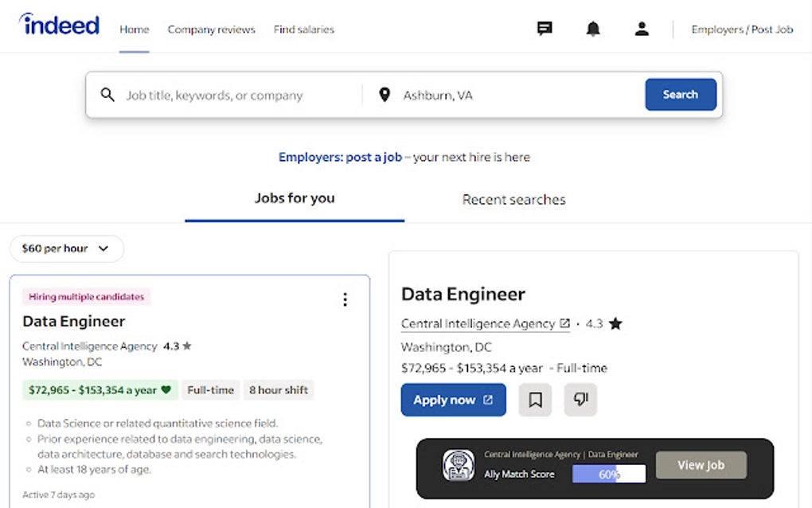Open the profile account icon
The width and height of the screenshot is (812, 508).
(x=642, y=29)
